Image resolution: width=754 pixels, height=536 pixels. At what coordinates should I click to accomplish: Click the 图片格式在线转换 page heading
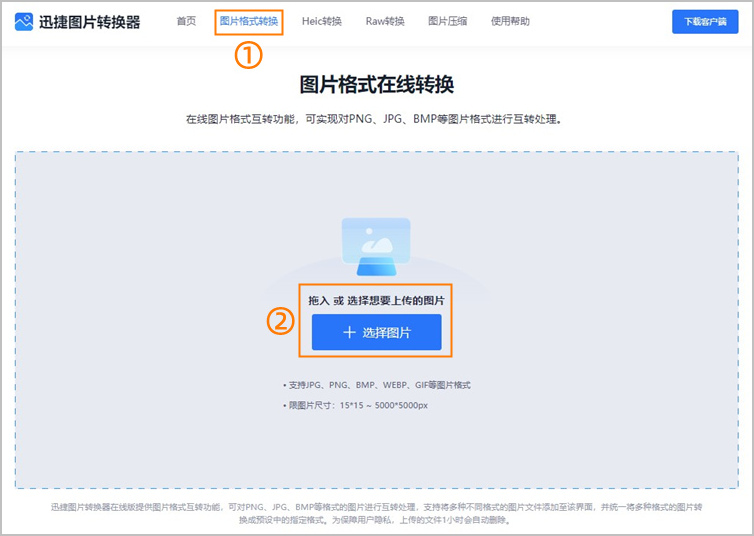tap(377, 85)
